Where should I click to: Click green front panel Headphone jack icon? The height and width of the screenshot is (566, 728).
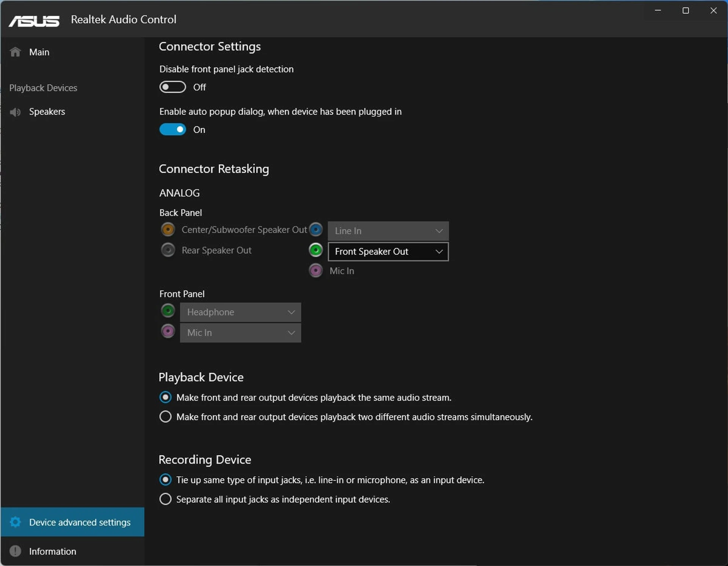click(168, 311)
